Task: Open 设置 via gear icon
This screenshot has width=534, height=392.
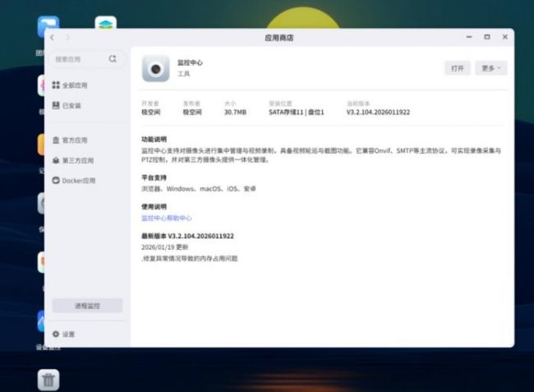Action: pyautogui.click(x=55, y=334)
